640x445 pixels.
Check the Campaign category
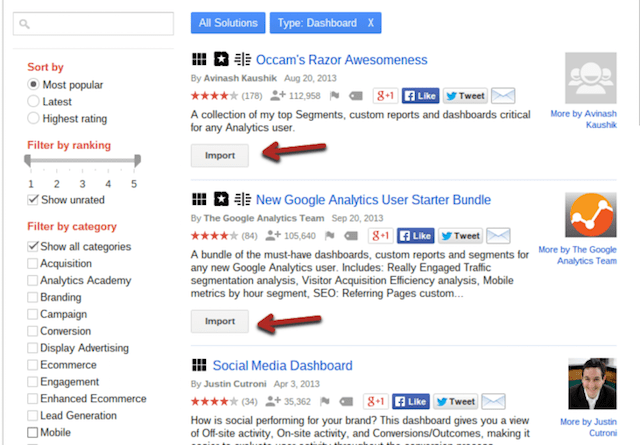tap(33, 314)
